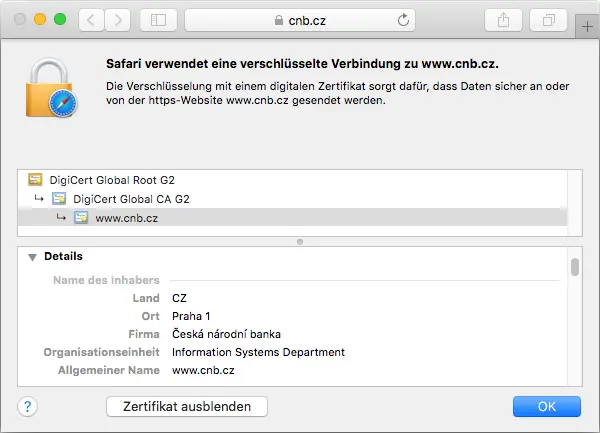Select DigiCert Global Root G2 in certificate chain

tap(292, 179)
